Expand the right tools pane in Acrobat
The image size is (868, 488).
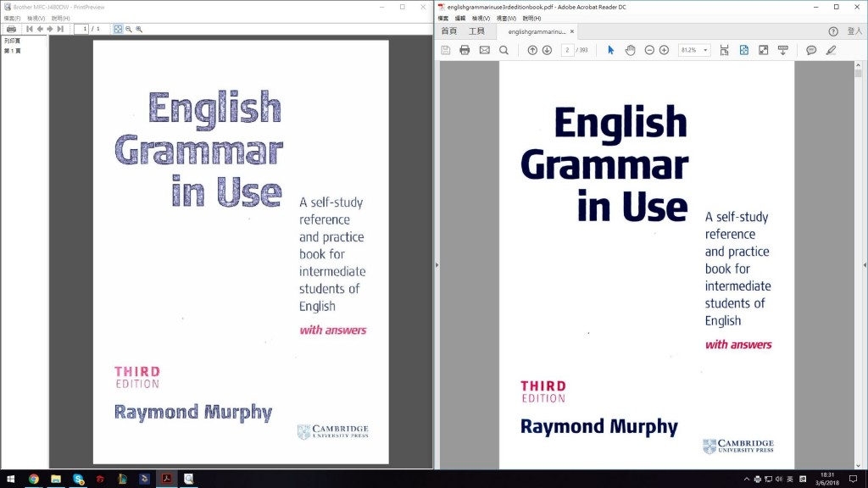tap(865, 265)
